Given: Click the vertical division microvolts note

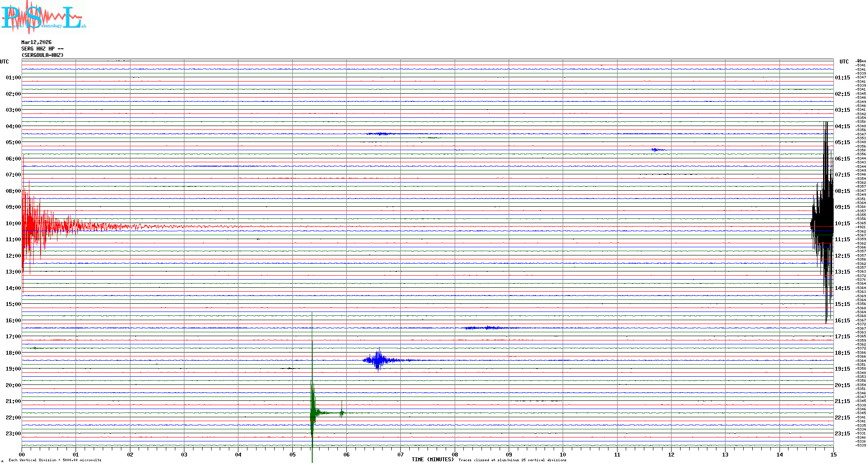Looking at the screenshot, I should point(55,460).
